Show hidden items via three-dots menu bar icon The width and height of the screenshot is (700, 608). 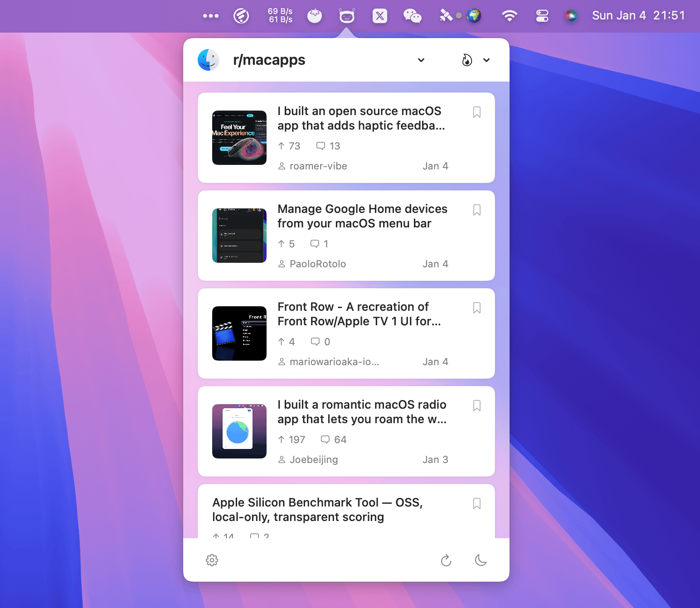point(211,16)
